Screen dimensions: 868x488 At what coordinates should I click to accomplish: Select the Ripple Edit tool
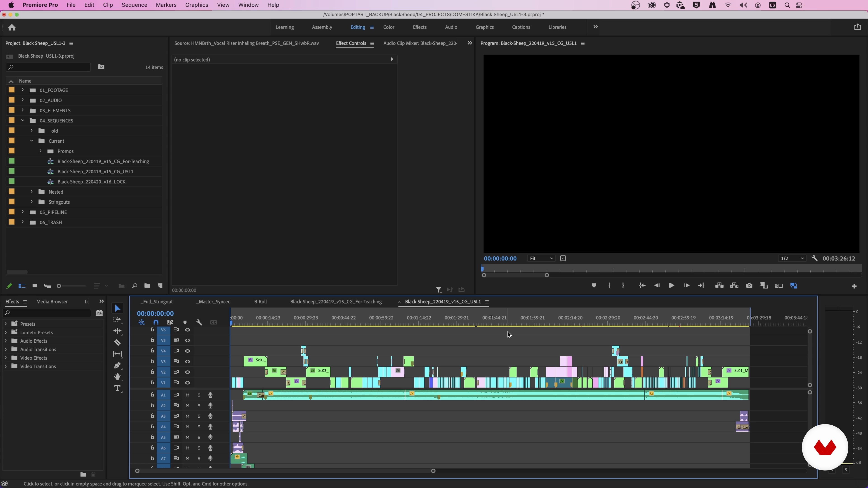[117, 331]
